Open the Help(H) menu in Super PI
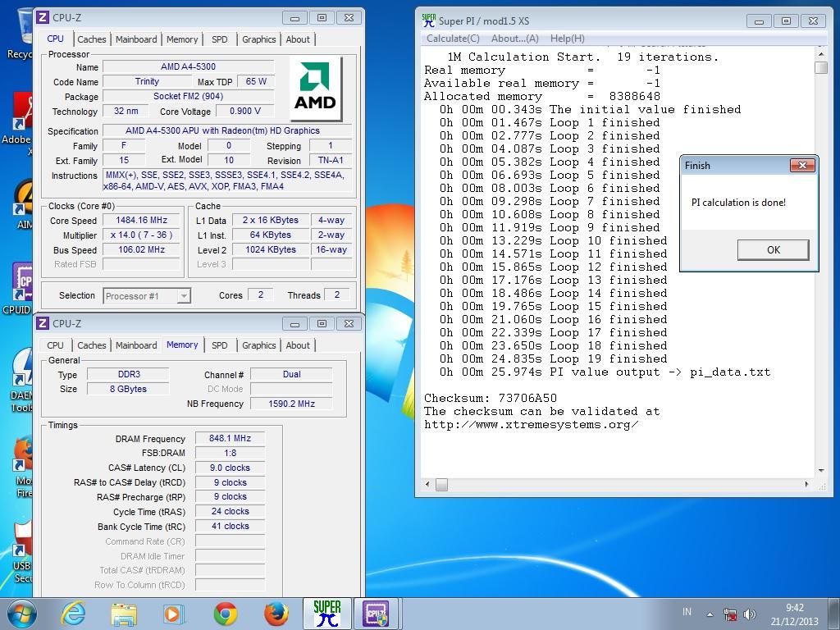The width and height of the screenshot is (840, 630). [x=568, y=39]
